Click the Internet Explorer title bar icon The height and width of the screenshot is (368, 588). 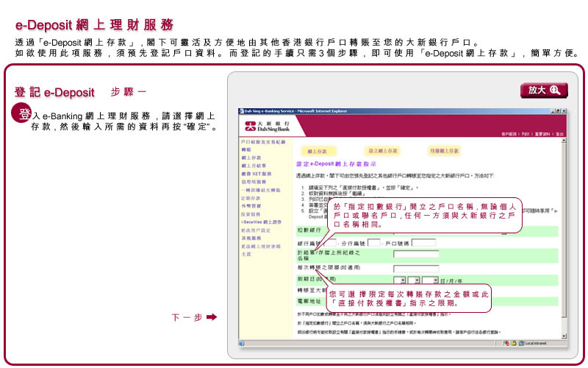click(242, 111)
